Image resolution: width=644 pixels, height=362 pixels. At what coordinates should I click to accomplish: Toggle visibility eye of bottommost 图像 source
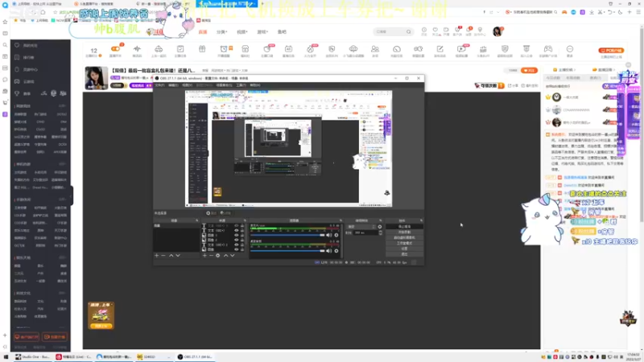click(x=237, y=249)
